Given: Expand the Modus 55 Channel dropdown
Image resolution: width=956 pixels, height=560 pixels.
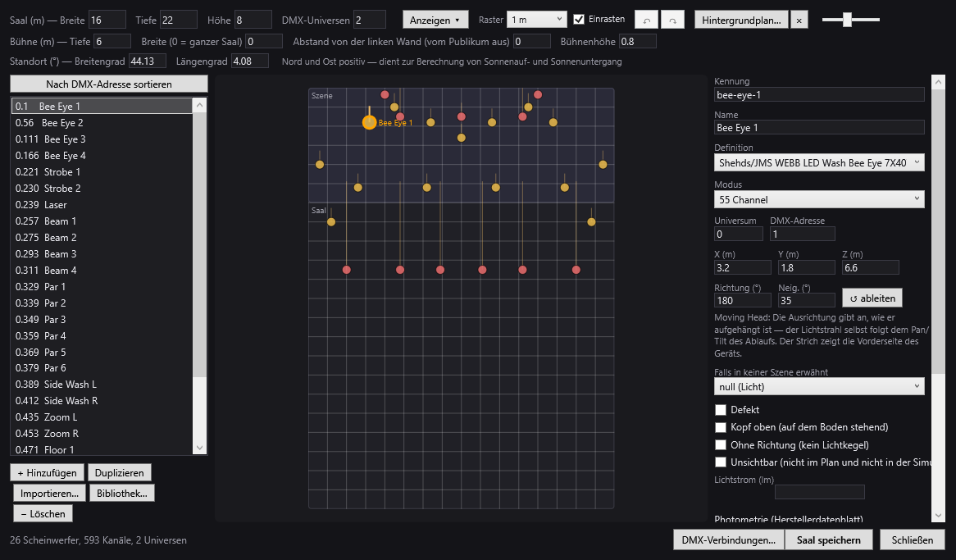Looking at the screenshot, I should tap(819, 199).
